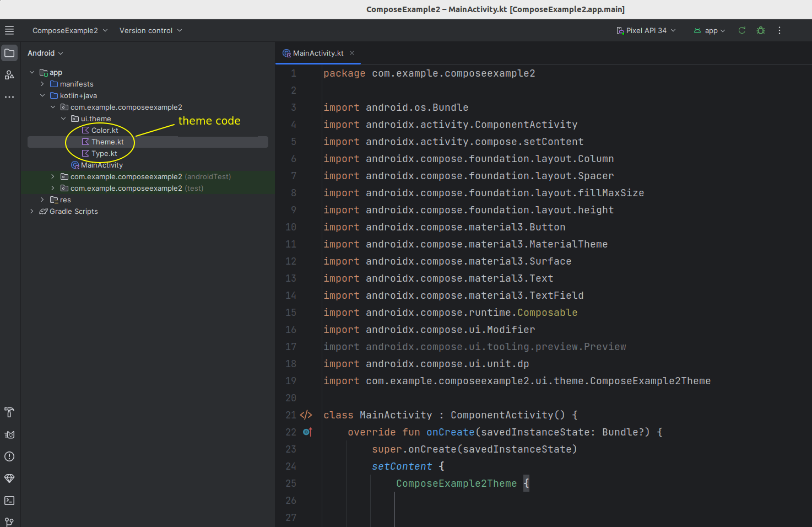Image resolution: width=812 pixels, height=527 pixels.
Task: Click the MaterialTheme import on line 11
Action: (465, 244)
